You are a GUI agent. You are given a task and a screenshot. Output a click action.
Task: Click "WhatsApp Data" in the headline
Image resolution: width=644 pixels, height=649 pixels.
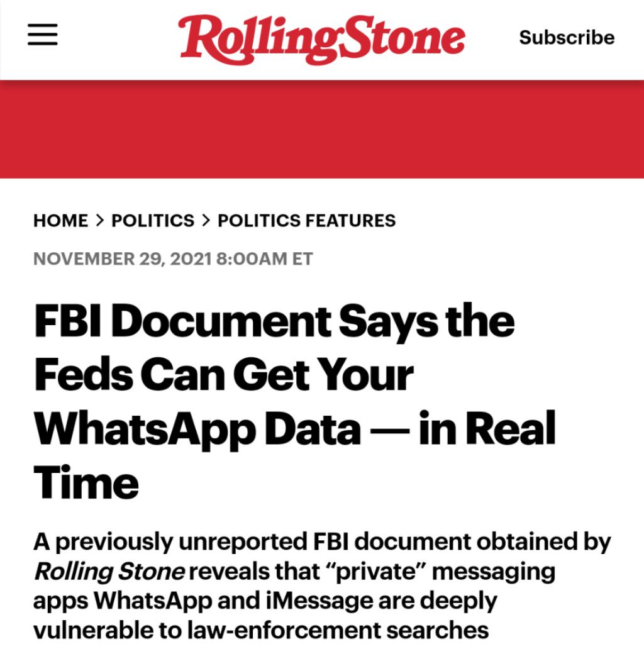coord(197,429)
